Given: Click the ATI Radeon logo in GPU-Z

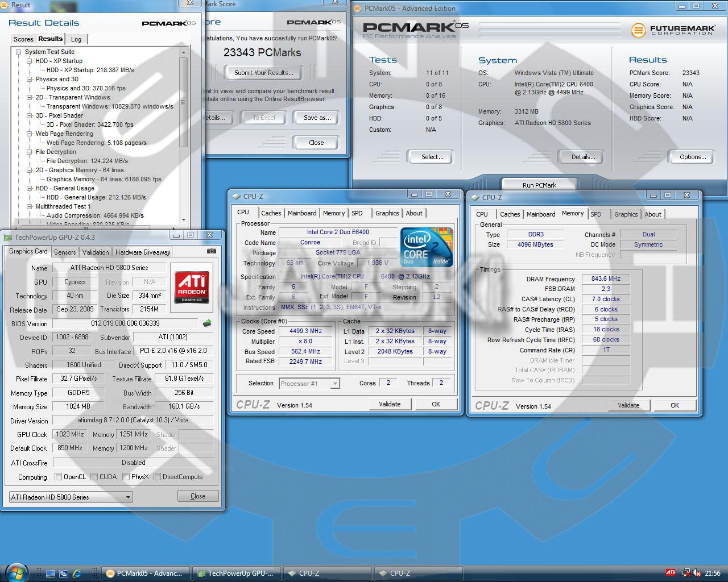Looking at the screenshot, I should (192, 287).
